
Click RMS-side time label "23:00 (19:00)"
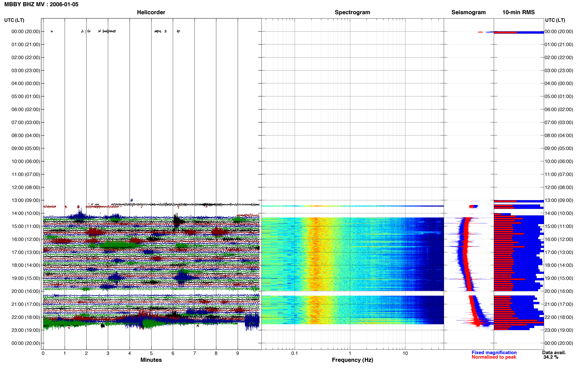click(559, 330)
